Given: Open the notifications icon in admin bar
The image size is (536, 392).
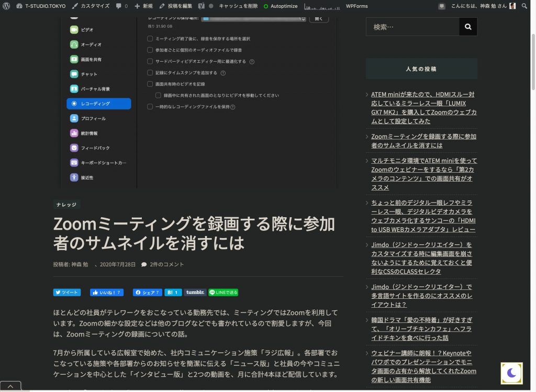Looking at the screenshot, I should pyautogui.click(x=442, y=6).
